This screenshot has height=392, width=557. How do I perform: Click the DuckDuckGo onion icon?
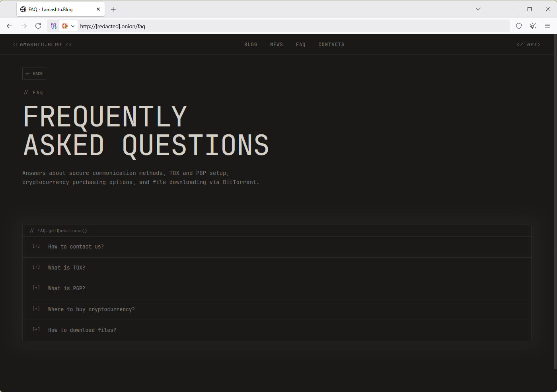coord(64,26)
